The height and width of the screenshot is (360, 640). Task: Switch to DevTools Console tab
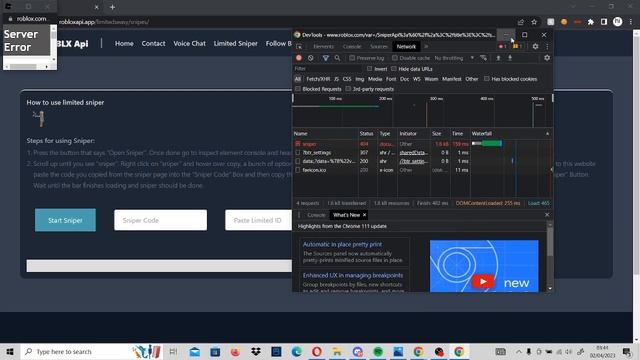pos(352,47)
